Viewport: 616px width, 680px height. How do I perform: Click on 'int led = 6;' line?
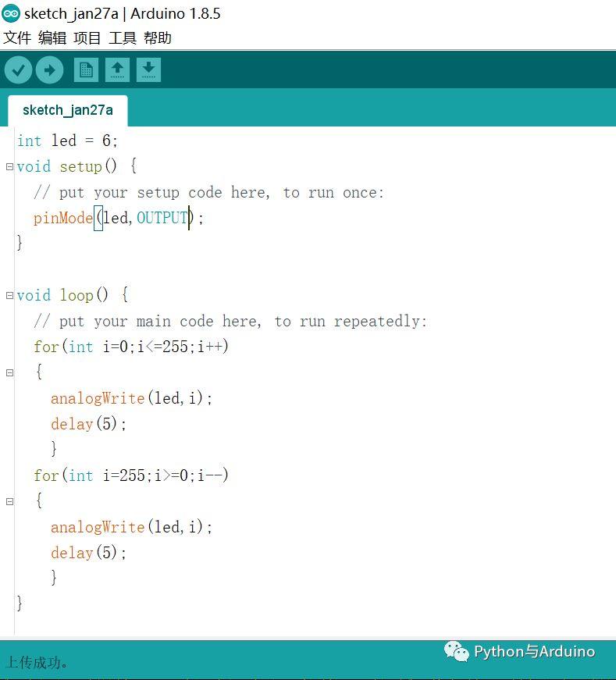(x=67, y=141)
